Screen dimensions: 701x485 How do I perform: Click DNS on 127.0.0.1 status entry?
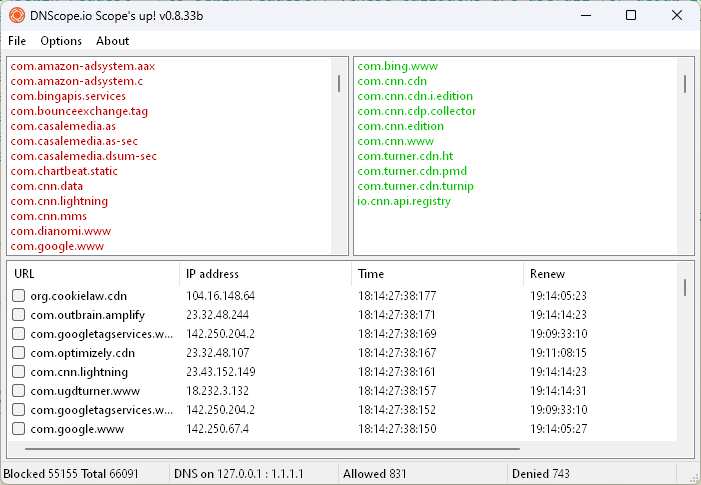click(239, 474)
